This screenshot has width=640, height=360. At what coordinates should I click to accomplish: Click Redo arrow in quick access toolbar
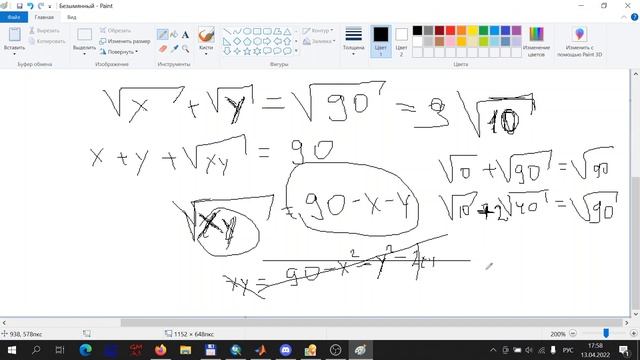click(40, 6)
